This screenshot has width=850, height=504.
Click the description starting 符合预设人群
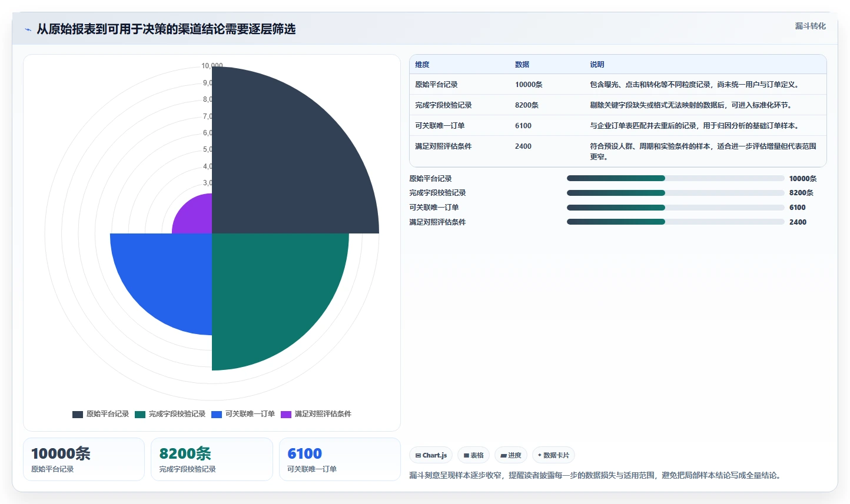703,152
